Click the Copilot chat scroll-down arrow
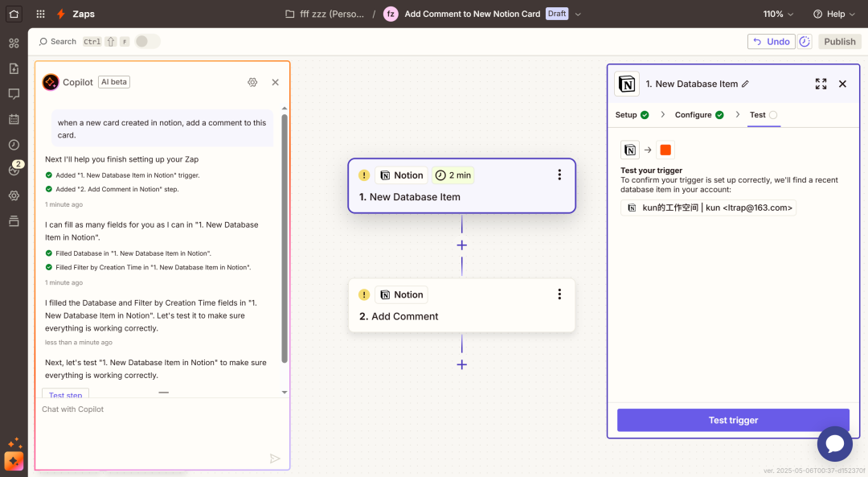Viewport: 868px width, 477px height. (285, 393)
